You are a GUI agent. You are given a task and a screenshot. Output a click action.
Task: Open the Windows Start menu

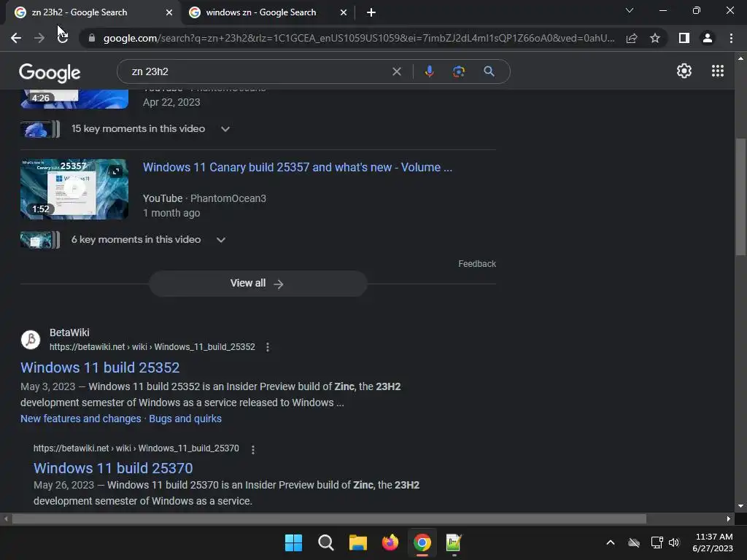tap(293, 542)
